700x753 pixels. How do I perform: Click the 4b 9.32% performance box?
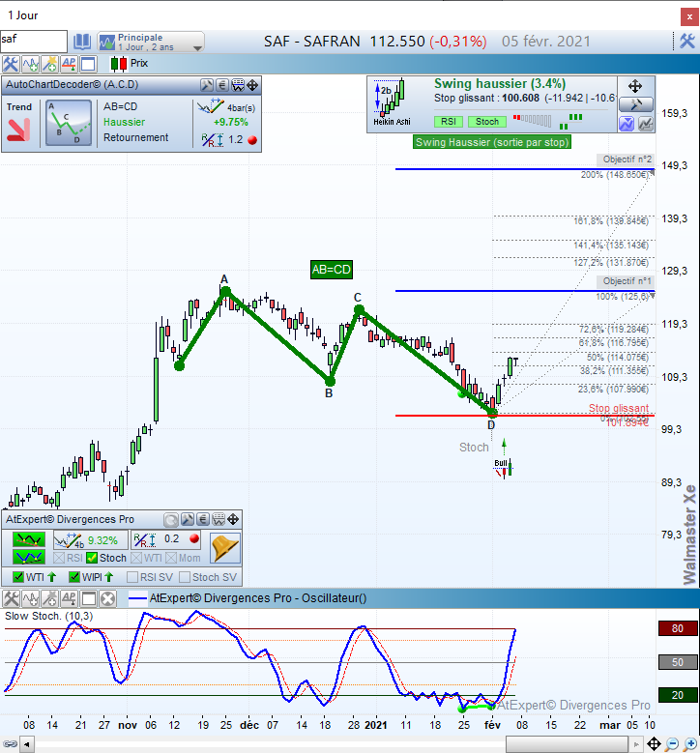point(91,540)
